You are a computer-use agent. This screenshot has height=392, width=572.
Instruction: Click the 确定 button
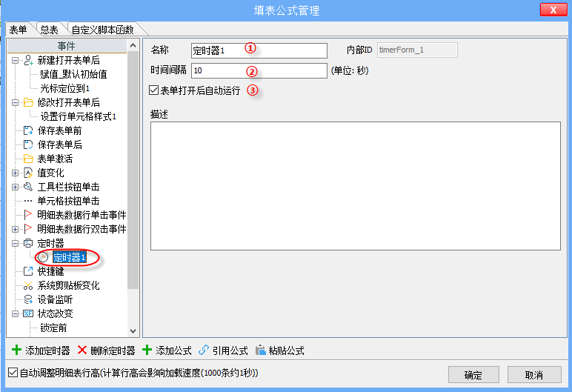tap(473, 375)
